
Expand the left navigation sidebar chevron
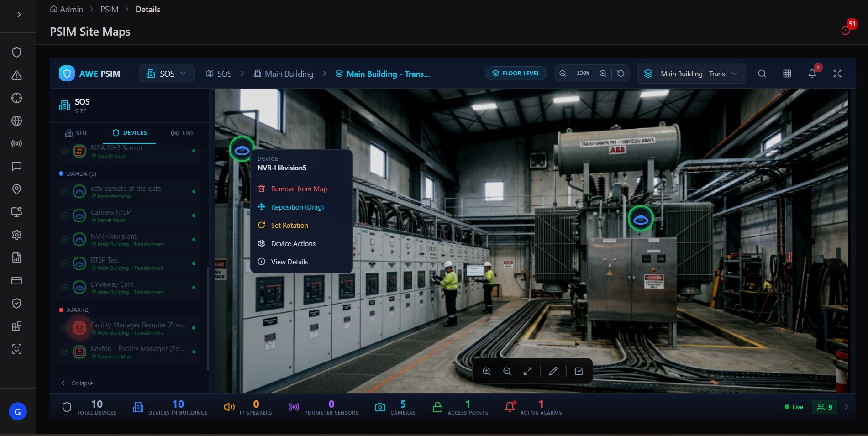19,15
